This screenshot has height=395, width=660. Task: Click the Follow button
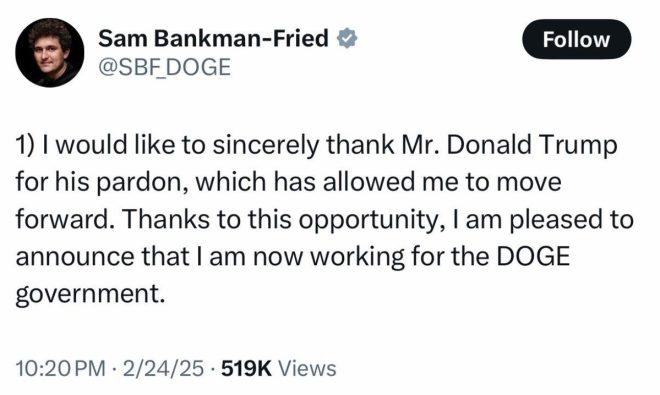(x=576, y=39)
